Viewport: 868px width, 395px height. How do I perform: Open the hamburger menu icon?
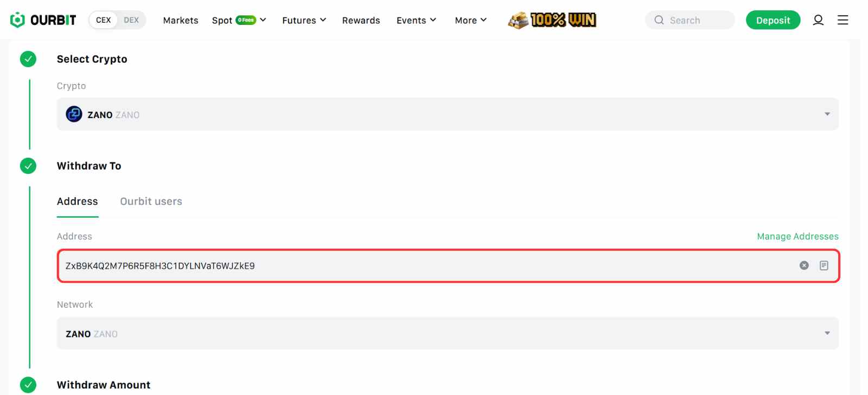843,20
